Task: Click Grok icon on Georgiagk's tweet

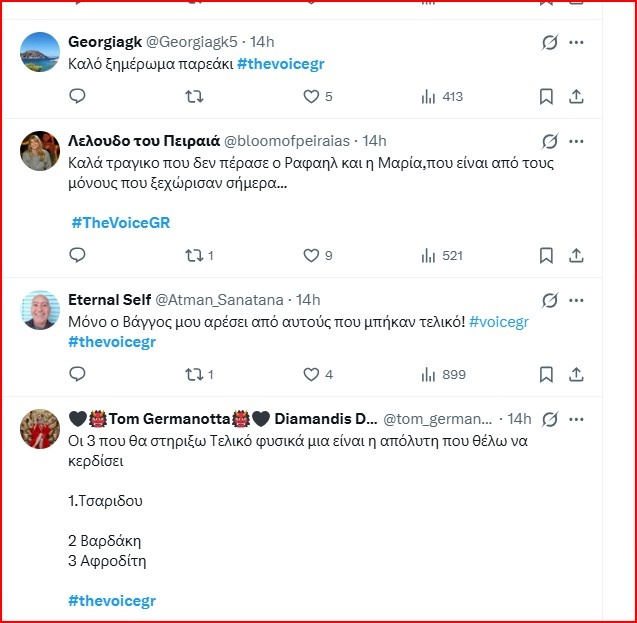Action: pos(548,42)
